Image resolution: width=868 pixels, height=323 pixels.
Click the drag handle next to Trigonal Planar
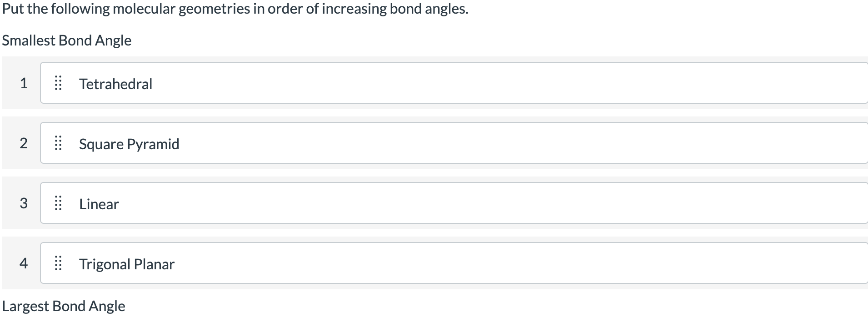[x=58, y=263]
